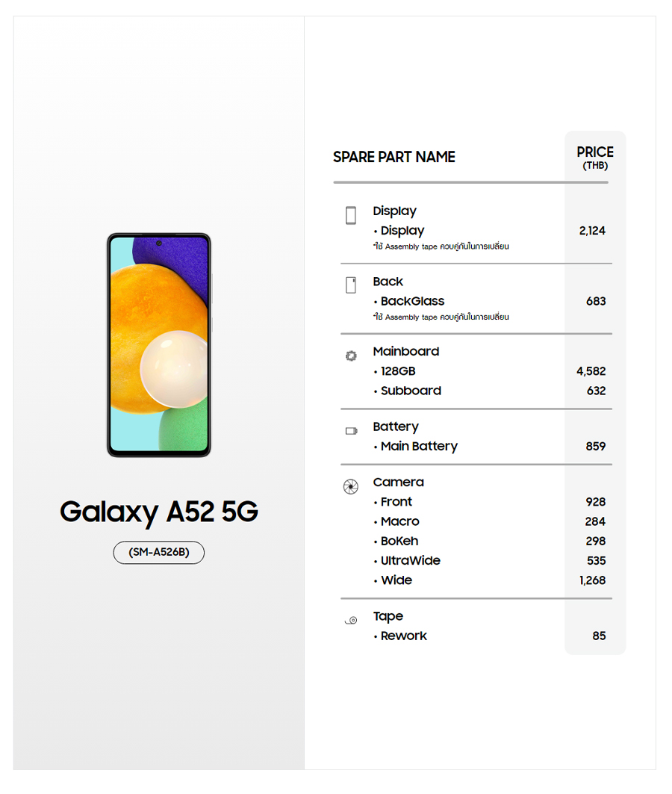Click the Camera aperture icon
The width and height of the screenshot is (672, 794).
(351, 487)
